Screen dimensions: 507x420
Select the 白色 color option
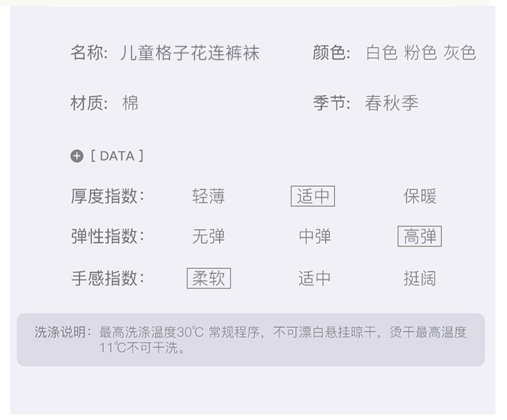382,53
